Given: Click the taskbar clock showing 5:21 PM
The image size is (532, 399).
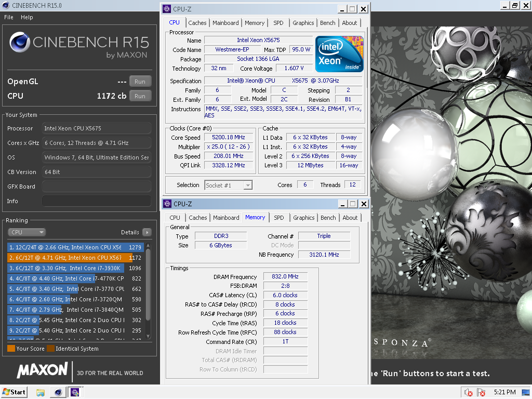Looking at the screenshot, I should click(504, 392).
